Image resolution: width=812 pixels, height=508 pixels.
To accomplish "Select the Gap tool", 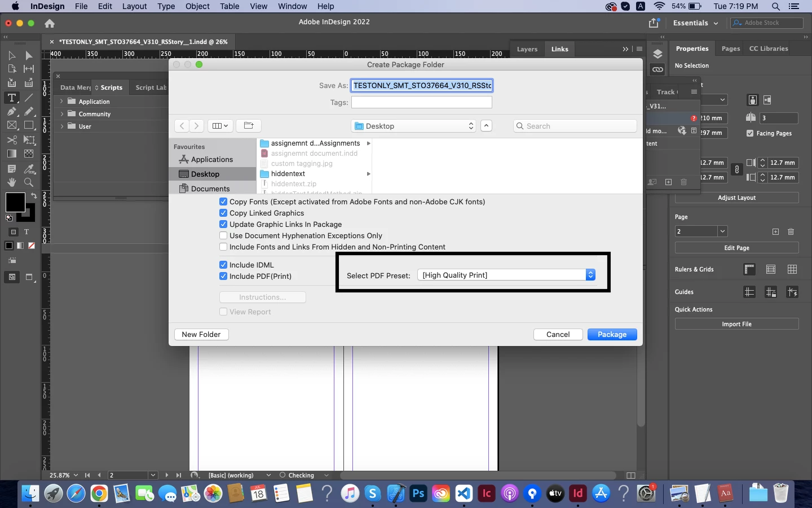I will (29, 69).
